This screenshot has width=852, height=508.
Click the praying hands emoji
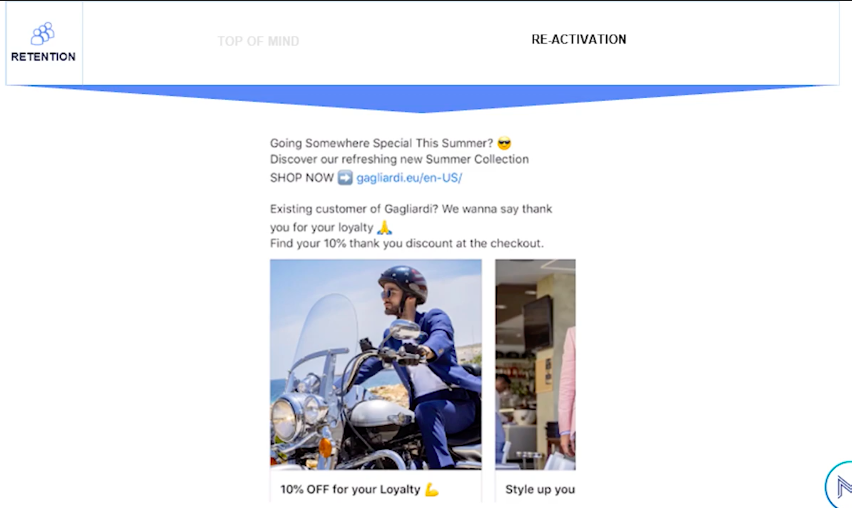(x=384, y=227)
